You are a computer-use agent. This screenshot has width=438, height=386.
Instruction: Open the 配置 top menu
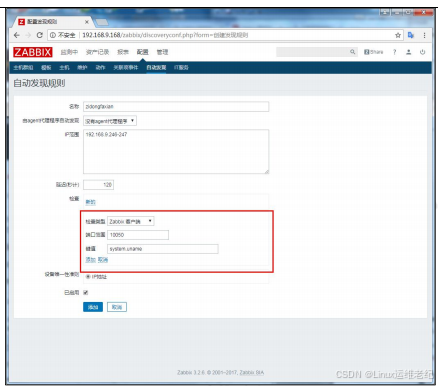pos(143,52)
